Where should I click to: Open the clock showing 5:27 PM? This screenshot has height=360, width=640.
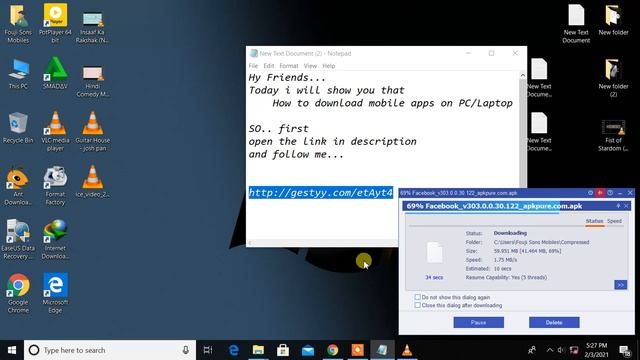596,350
